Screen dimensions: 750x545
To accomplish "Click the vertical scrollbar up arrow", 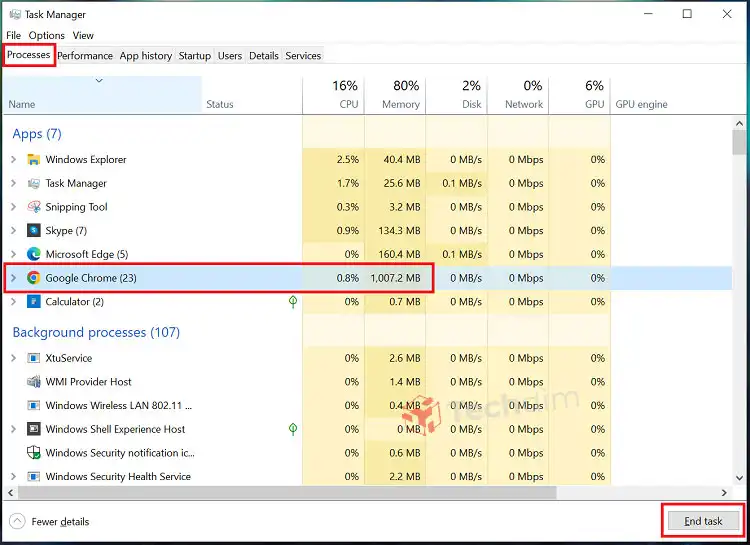I will tap(739, 123).
